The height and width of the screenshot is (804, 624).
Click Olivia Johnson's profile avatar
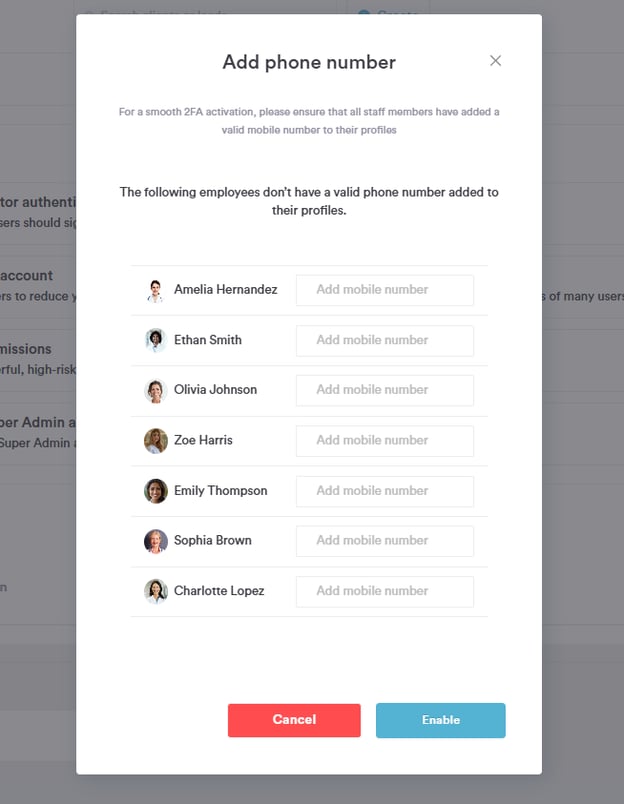[155, 390]
